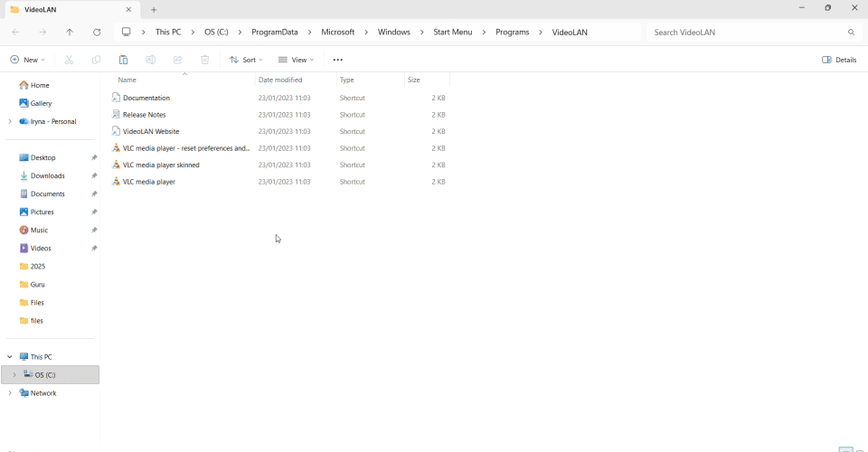Unpin Downloads via its pin icon
This screenshot has width=868, height=452.
94,176
